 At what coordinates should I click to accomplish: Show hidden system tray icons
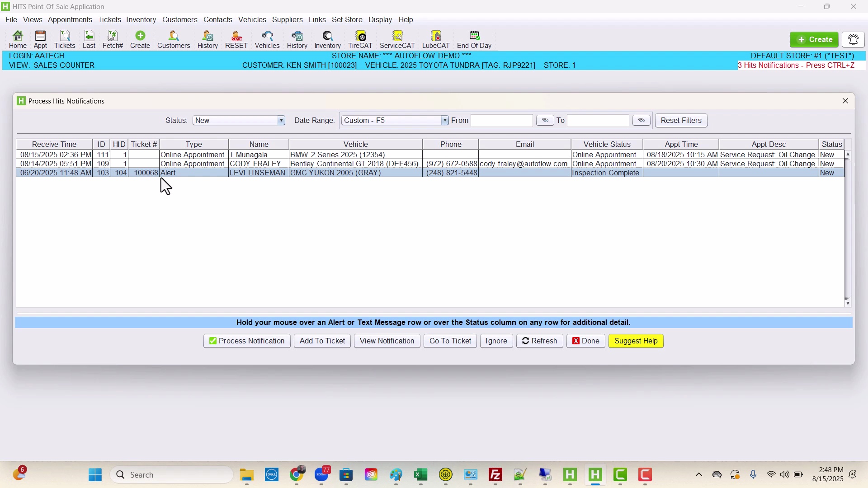(698, 475)
